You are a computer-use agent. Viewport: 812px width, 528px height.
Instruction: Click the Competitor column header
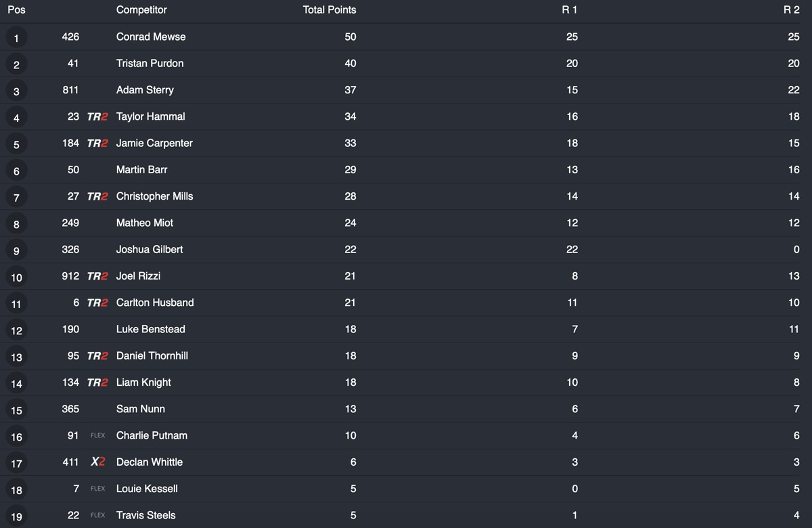(141, 10)
